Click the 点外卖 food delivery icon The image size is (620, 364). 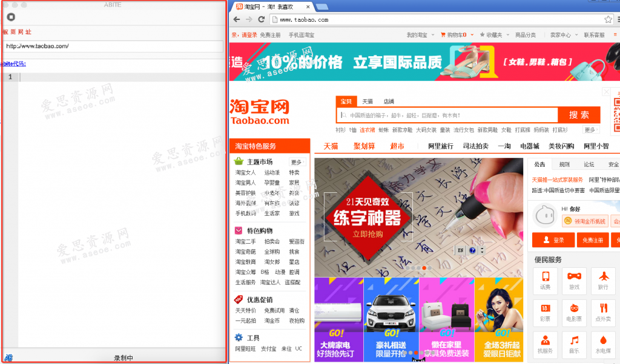coord(602,313)
